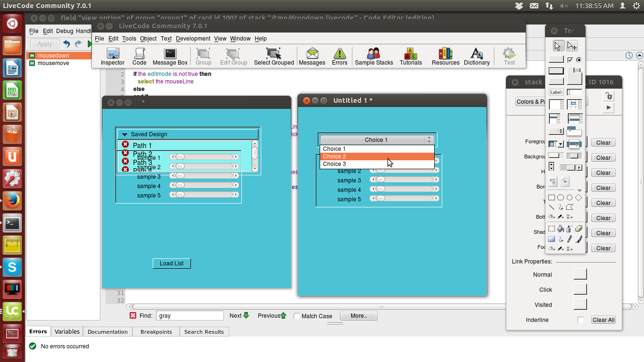Click the Clear All button

[x=603, y=320]
